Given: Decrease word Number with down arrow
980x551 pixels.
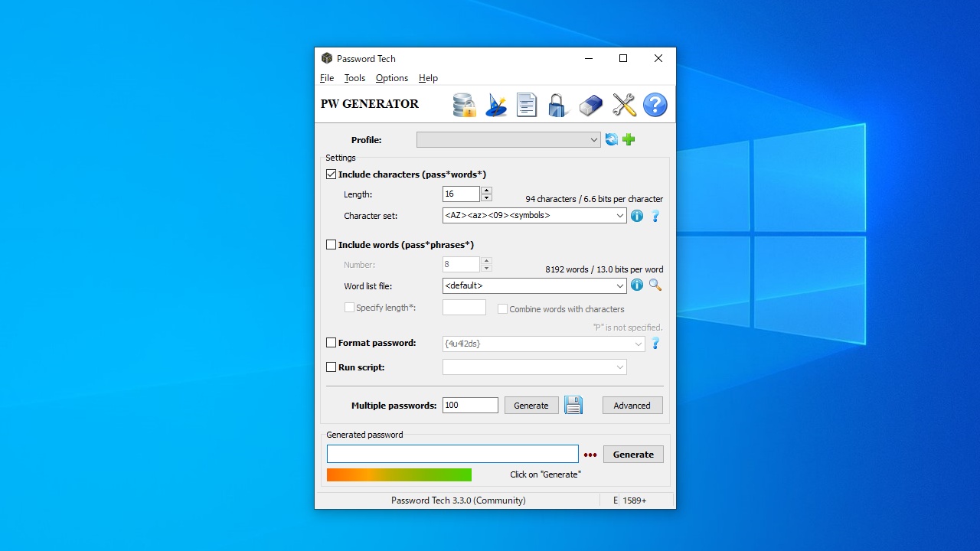Looking at the screenshot, I should pyautogui.click(x=486, y=268).
